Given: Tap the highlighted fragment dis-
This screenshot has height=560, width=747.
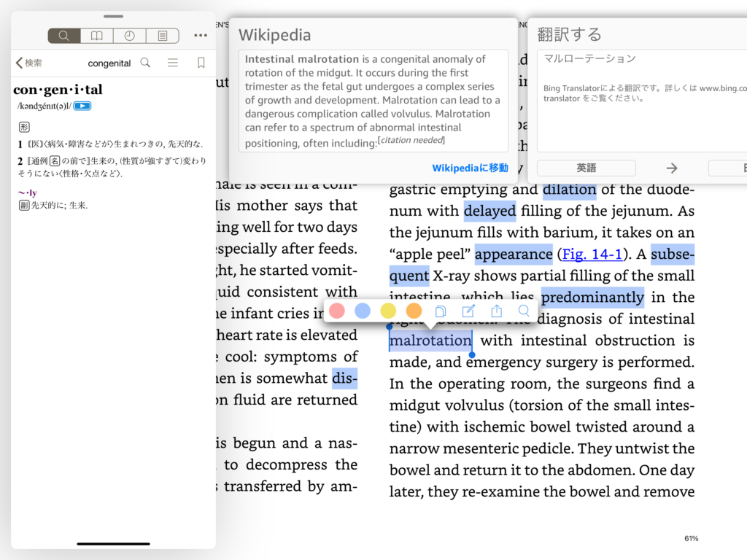Looking at the screenshot, I should click(344, 378).
